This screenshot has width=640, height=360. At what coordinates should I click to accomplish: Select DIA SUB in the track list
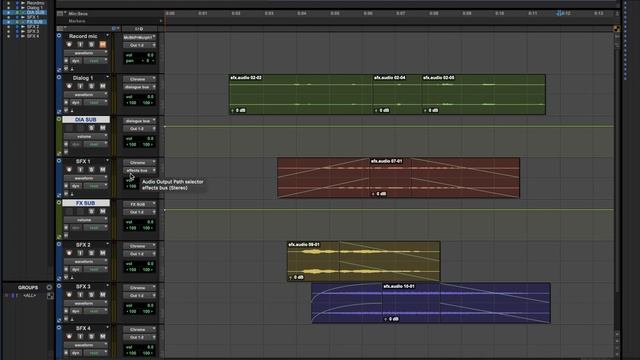click(x=36, y=12)
